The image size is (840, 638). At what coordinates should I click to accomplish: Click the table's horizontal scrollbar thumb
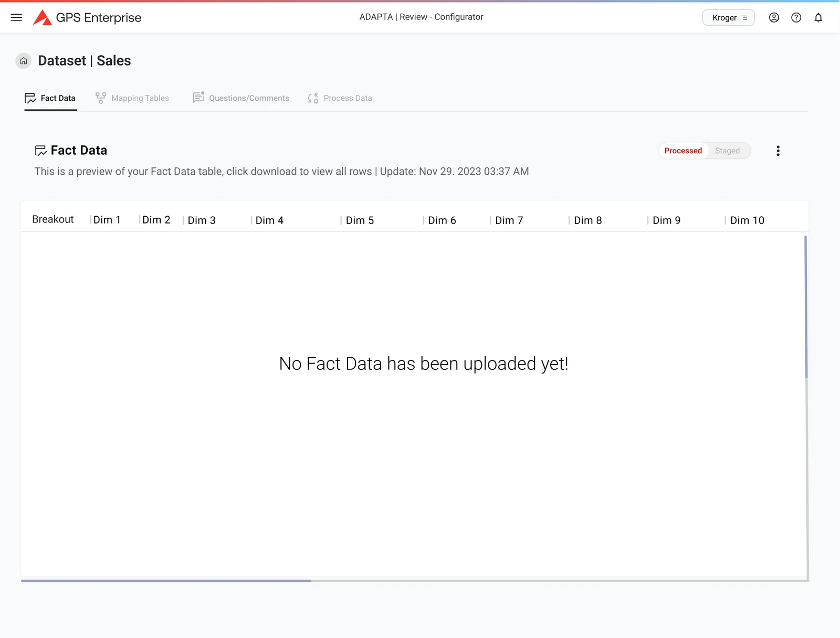point(166,581)
